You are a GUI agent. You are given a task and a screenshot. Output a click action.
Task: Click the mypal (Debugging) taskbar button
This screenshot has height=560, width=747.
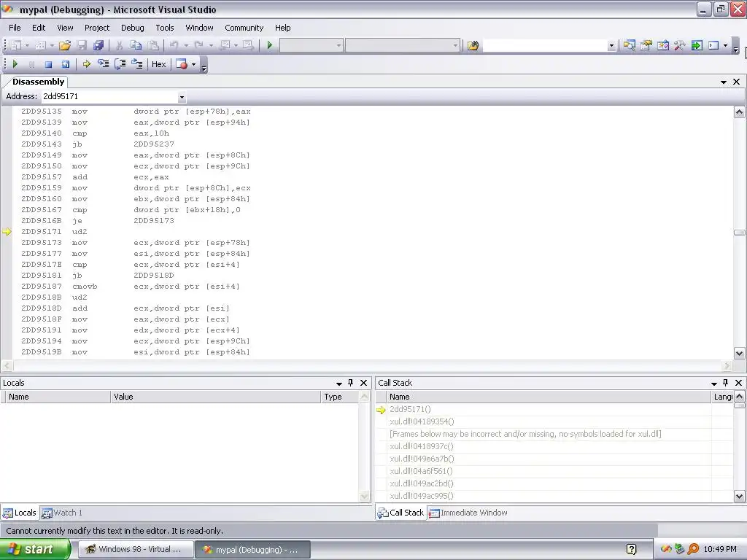coord(252,550)
